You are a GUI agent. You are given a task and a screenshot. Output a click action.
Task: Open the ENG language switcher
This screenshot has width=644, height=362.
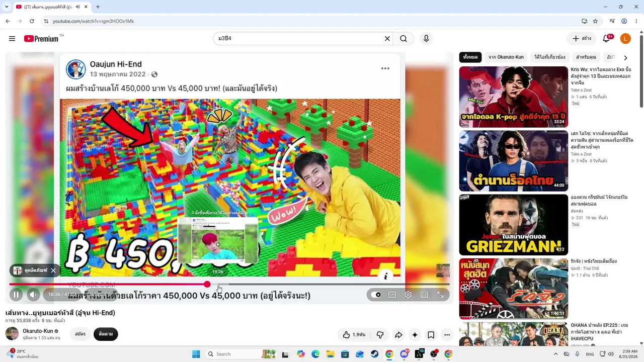(x=590, y=354)
